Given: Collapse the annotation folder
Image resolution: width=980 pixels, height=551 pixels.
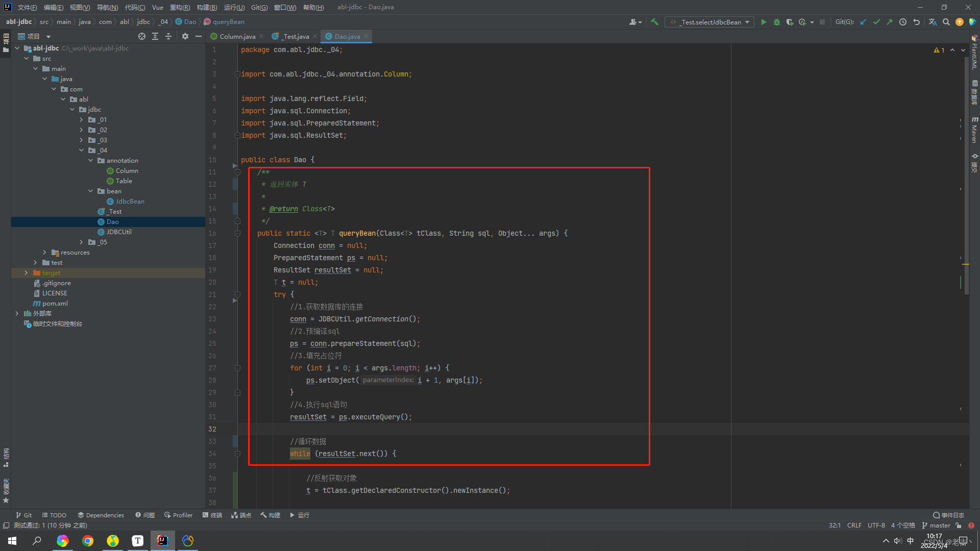Looking at the screenshot, I should point(91,161).
